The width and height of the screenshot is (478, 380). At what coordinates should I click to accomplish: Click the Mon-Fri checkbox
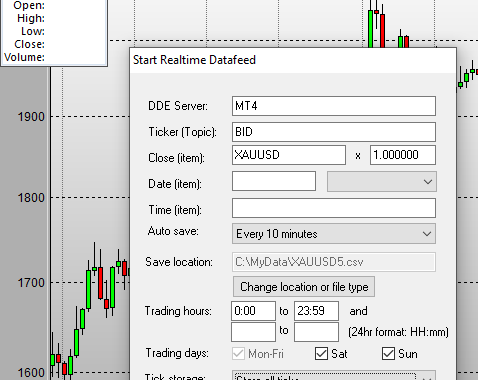pos(238,354)
